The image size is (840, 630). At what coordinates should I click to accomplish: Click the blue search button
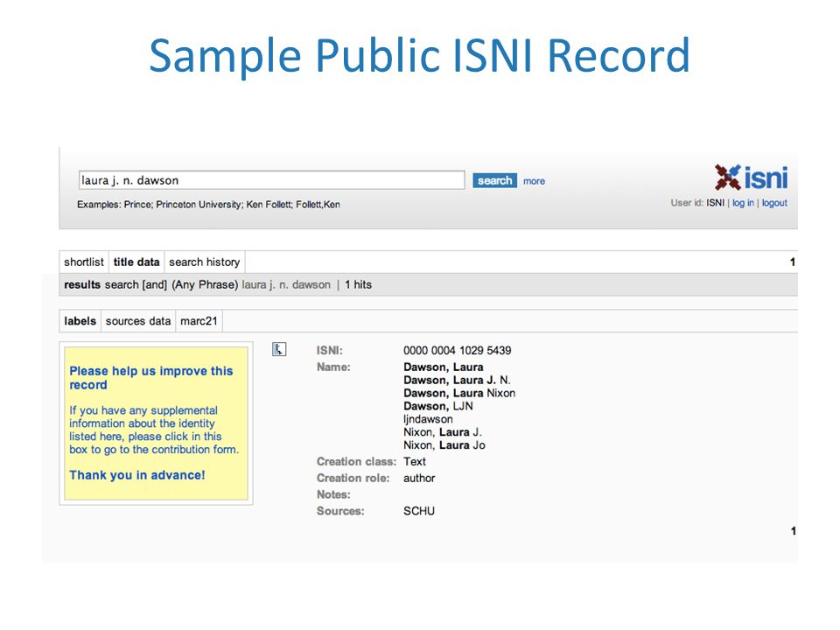click(494, 180)
